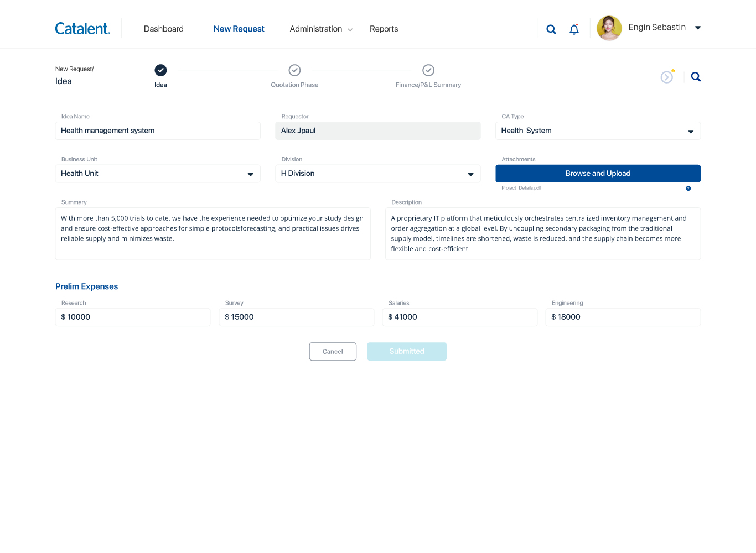Click the Catalent logo
The image size is (756, 553).
click(82, 29)
